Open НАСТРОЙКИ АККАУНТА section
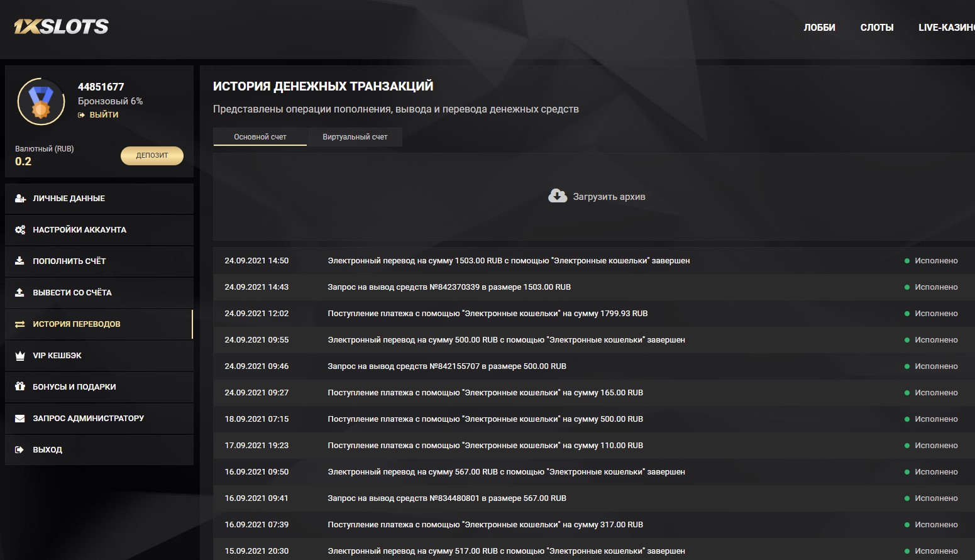The height and width of the screenshot is (560, 975). point(99,230)
